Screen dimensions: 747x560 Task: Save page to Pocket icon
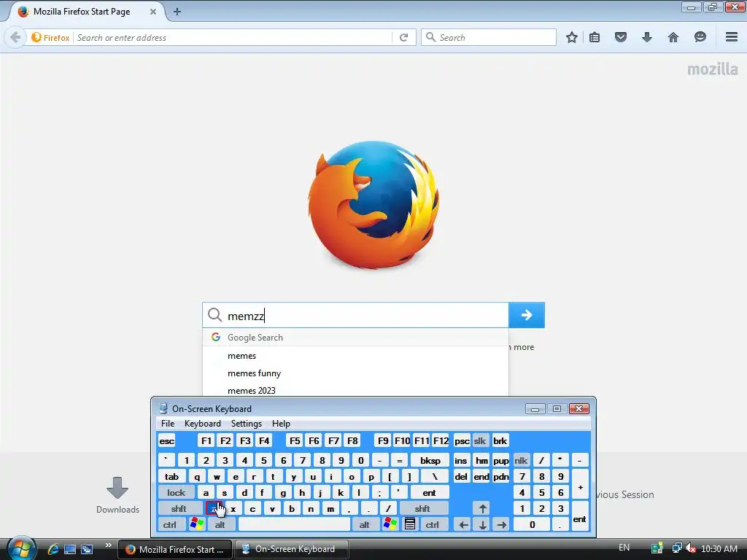620,37
